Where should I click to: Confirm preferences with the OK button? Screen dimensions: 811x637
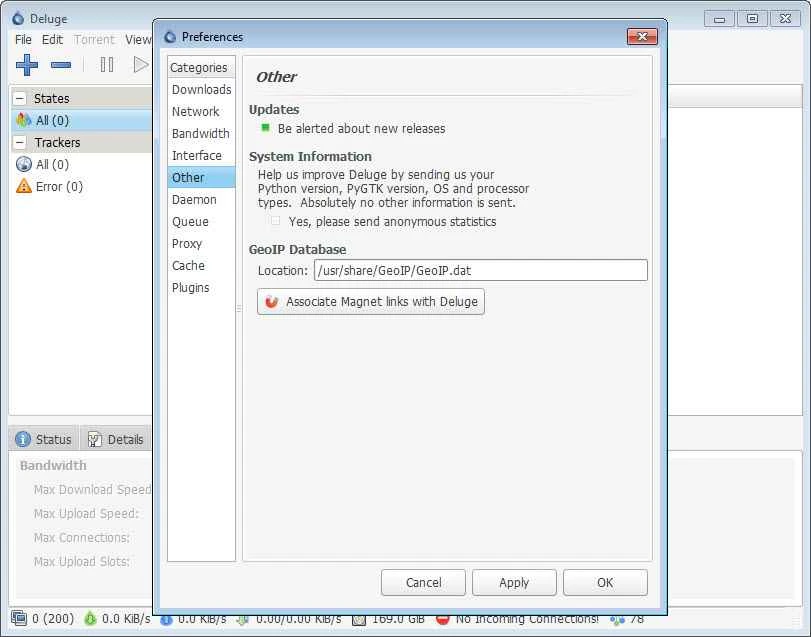(x=605, y=583)
